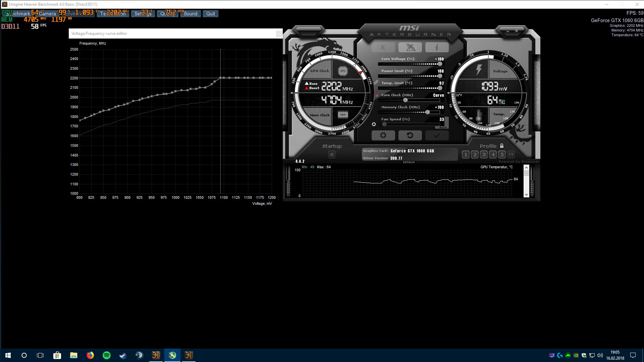
Task: Open File Explorer from taskbar
Action: 74,355
